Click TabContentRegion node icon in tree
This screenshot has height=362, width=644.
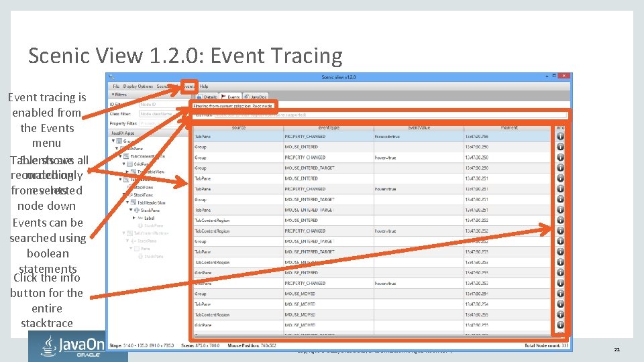(127, 156)
